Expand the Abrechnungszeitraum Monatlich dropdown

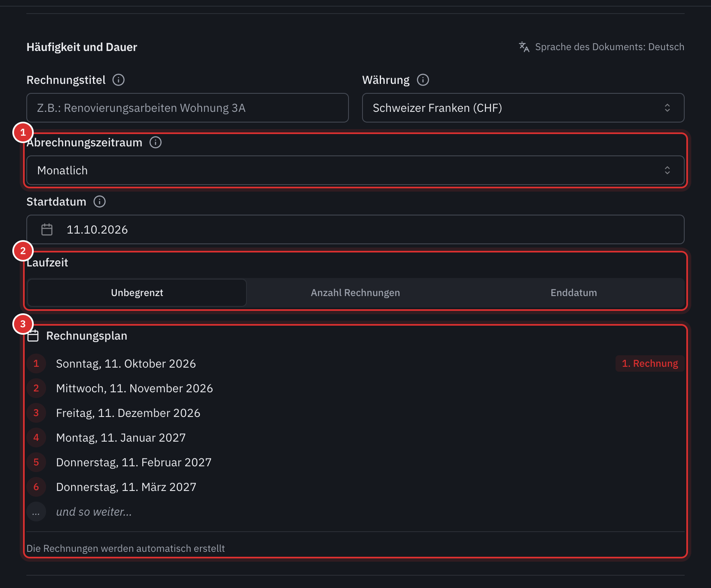(x=355, y=170)
